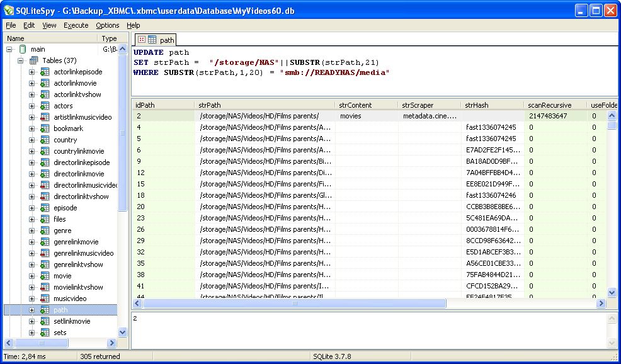Viewport: 621px width, 364px height.
Task: Select the genrelinkmovie table in tree
Action: pos(76,242)
